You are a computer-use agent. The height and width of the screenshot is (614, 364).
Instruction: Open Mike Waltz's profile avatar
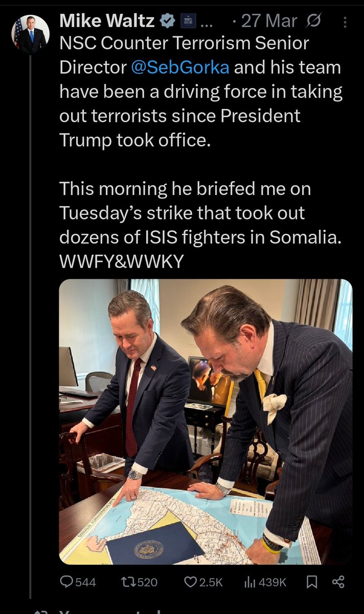(31, 34)
